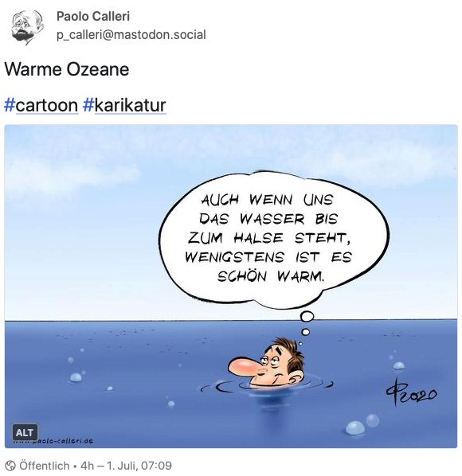Select the Warme Ozeane post text
Screen dimensions: 462x476
[67, 69]
